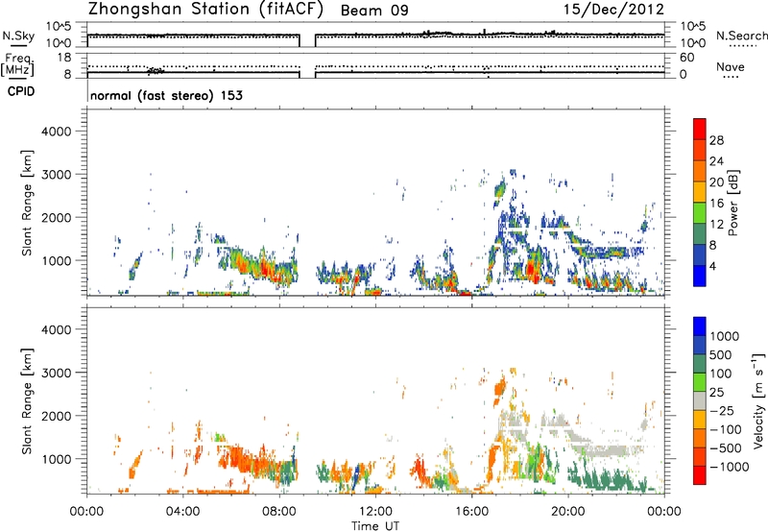Click the 'Zhongshan Station (fitACF)' title
Screen dimensions: 768x532
tap(205, 9)
